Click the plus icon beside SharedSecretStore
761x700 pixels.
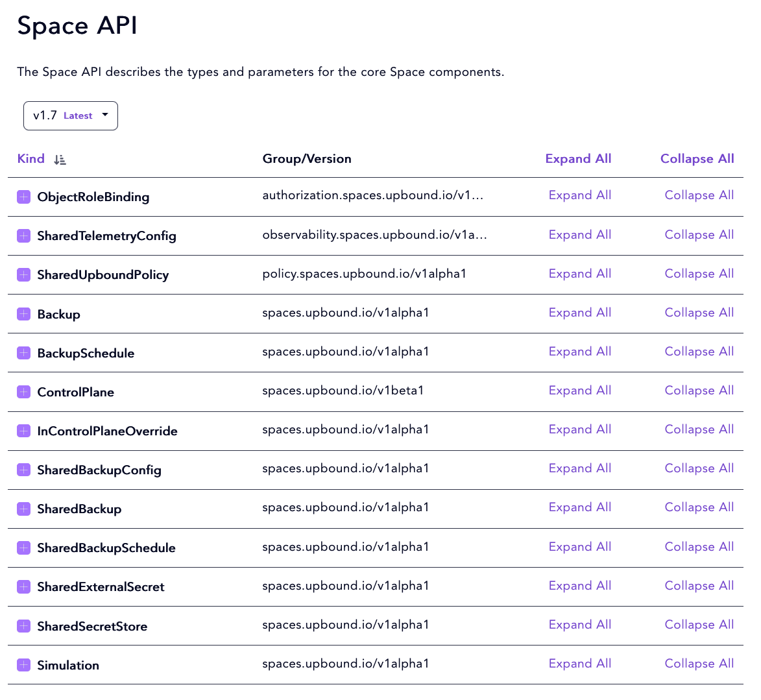24,626
